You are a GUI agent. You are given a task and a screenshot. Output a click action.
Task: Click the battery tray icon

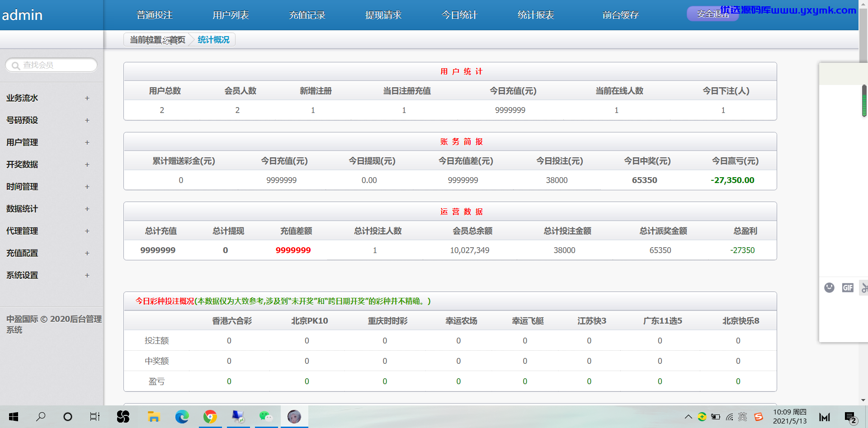(716, 417)
